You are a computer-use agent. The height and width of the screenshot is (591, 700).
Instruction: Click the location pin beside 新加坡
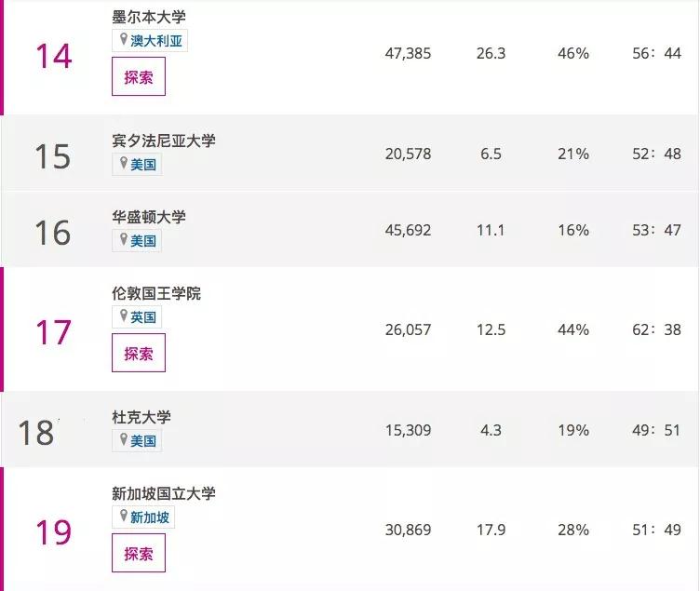pos(123,517)
